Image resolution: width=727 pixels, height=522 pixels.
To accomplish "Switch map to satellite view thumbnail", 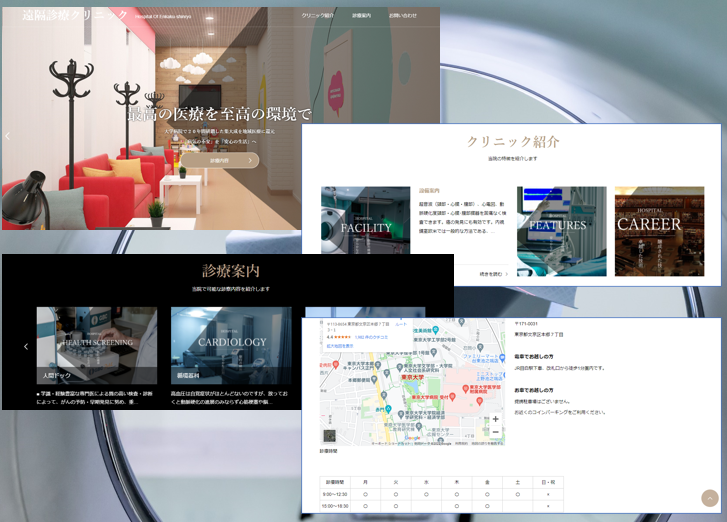I will tap(329, 436).
